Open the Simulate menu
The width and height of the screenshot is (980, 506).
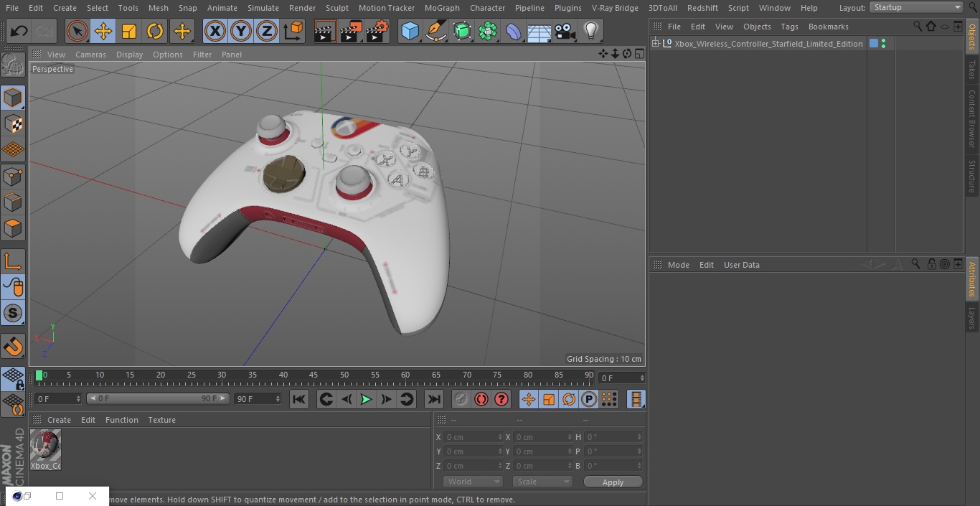pyautogui.click(x=263, y=8)
